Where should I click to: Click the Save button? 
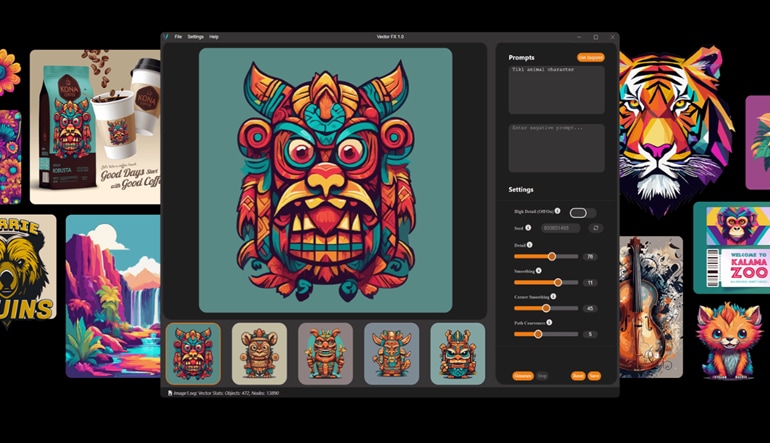(x=594, y=376)
